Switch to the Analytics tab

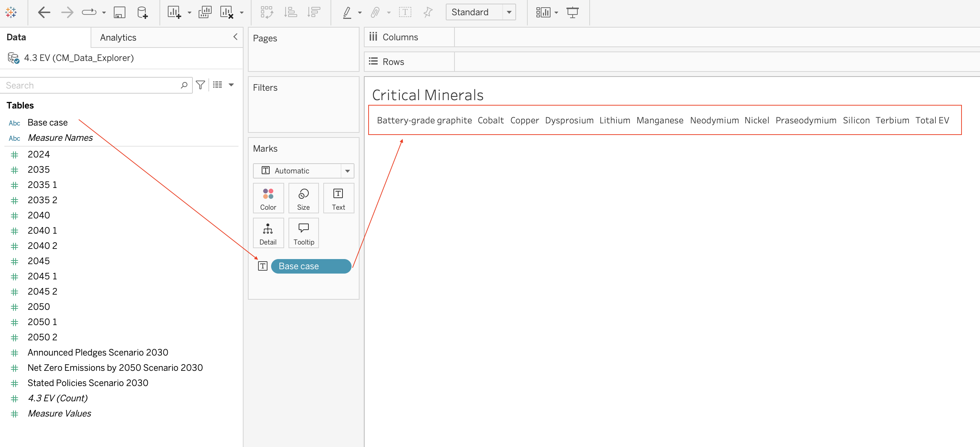point(118,37)
